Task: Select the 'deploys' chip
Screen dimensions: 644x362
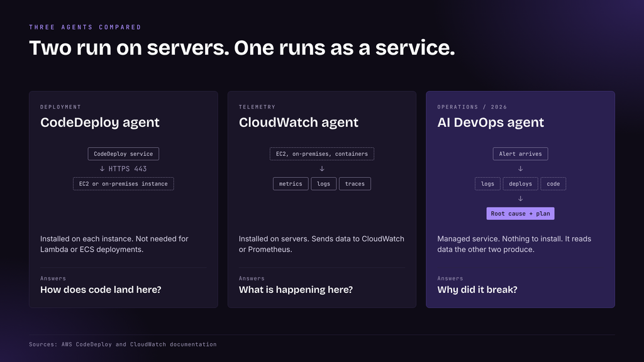Action: click(520, 184)
